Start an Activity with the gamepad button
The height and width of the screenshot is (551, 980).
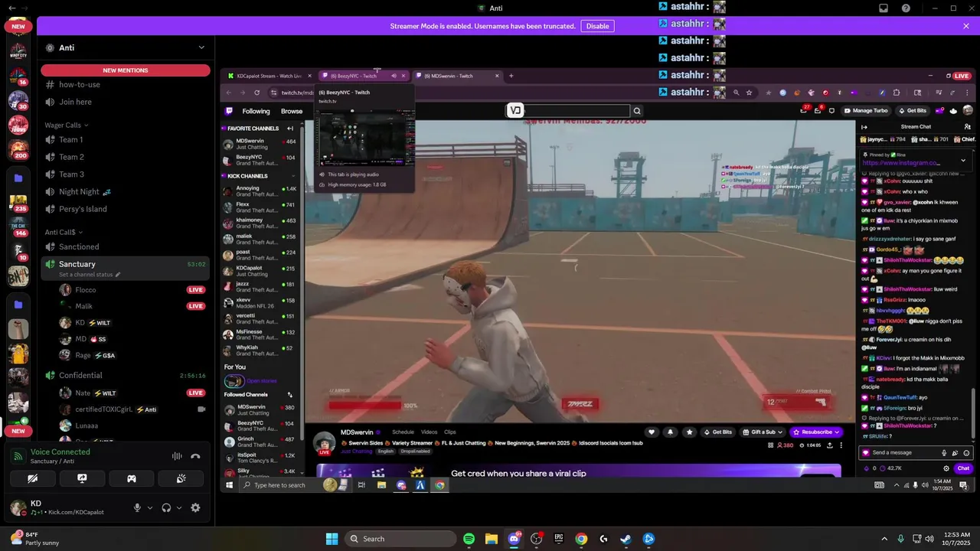(x=131, y=478)
